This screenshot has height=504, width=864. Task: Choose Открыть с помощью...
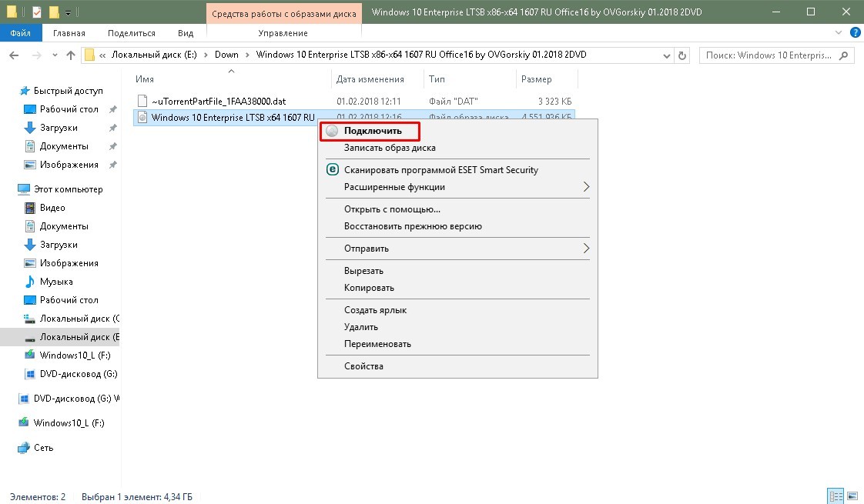[x=392, y=209]
